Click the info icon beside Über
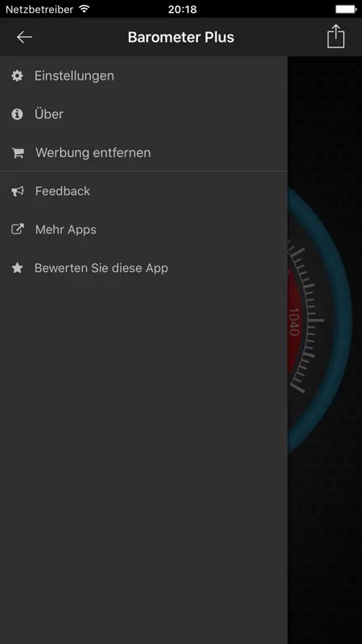The height and width of the screenshot is (644, 362). coord(17,114)
